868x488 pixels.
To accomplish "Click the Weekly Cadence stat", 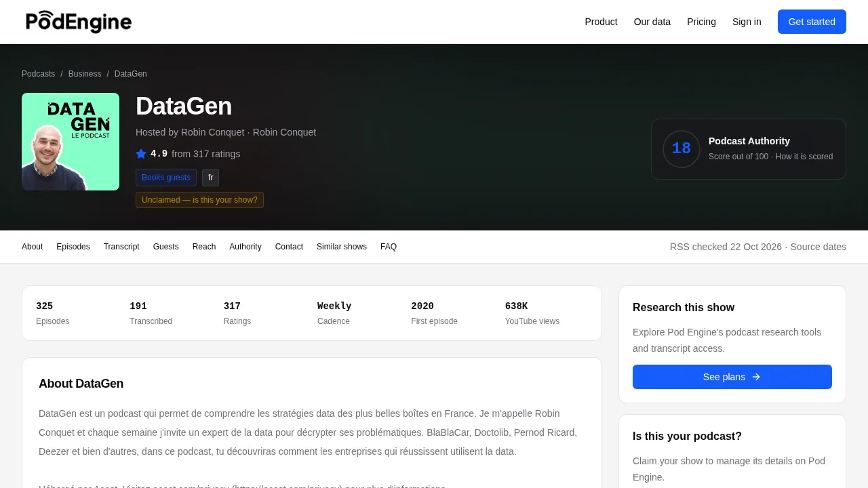I will point(334,313).
